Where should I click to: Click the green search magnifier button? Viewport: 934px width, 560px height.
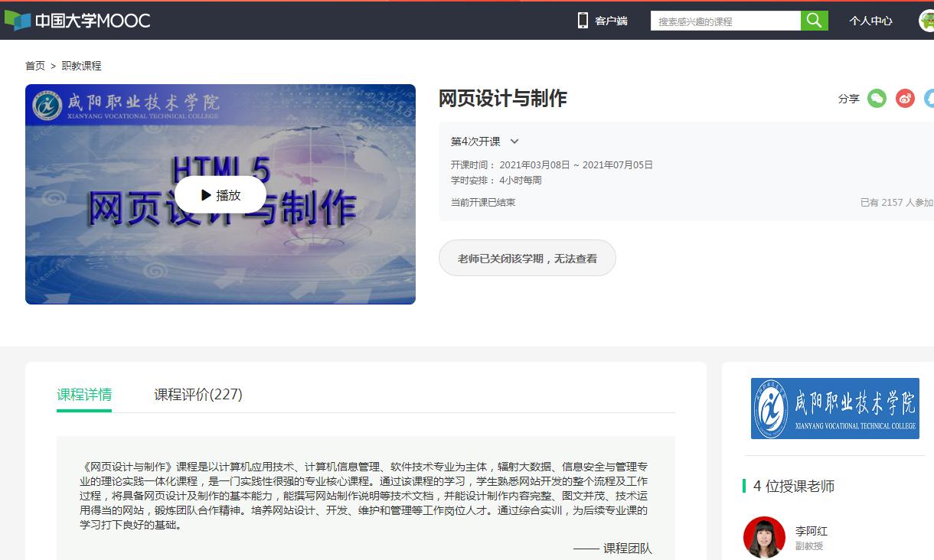pyautogui.click(x=815, y=21)
